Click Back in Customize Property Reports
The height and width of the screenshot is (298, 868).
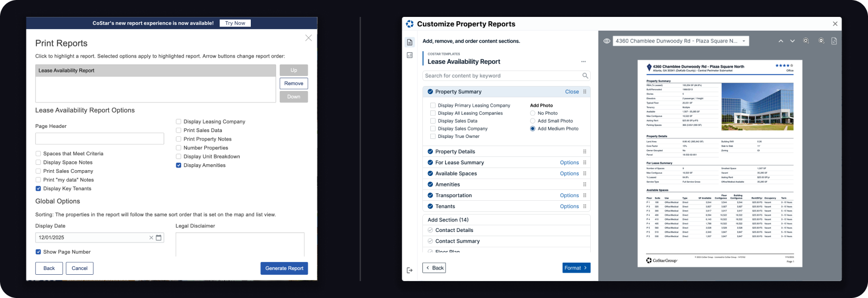[x=435, y=268]
